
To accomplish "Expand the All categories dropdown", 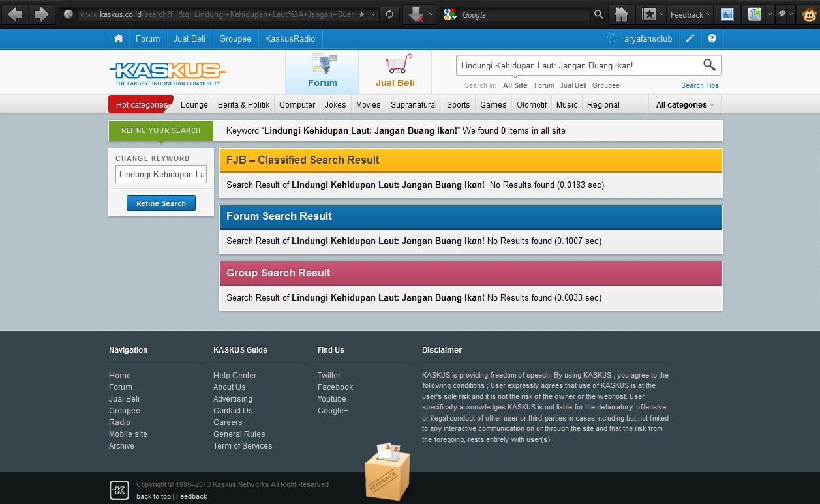I will [685, 104].
